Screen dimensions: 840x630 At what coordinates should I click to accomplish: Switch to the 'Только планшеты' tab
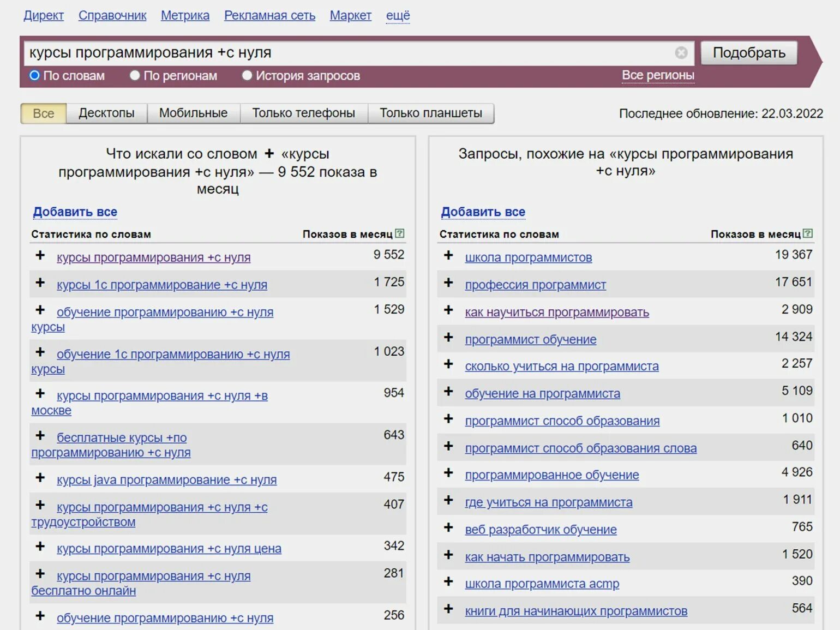(x=431, y=113)
